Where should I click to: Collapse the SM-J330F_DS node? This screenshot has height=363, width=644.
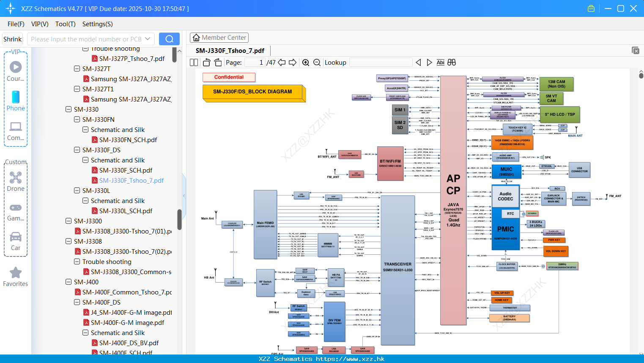[77, 150]
